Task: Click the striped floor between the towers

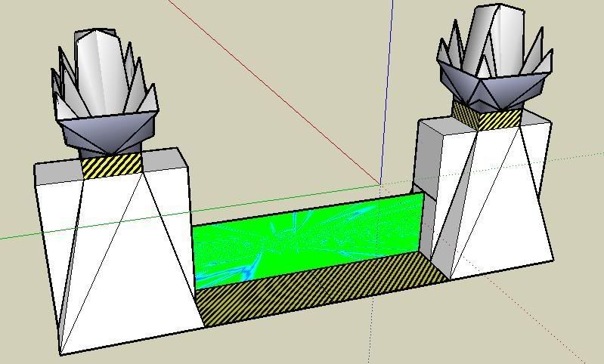Action: pos(317,291)
